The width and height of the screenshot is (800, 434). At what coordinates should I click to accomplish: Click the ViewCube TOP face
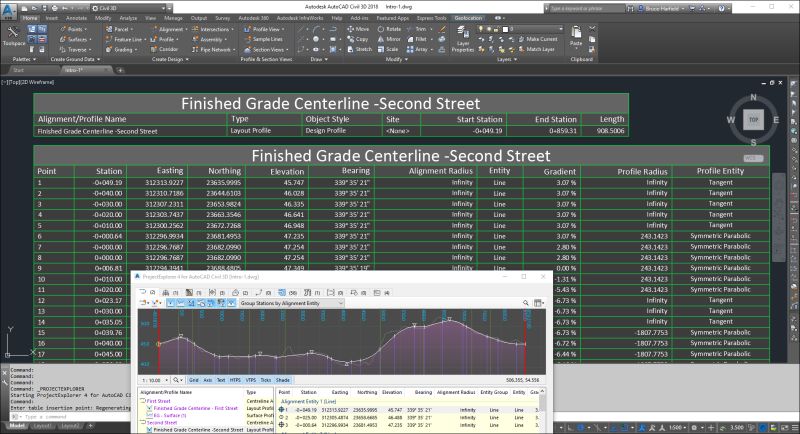[x=754, y=120]
